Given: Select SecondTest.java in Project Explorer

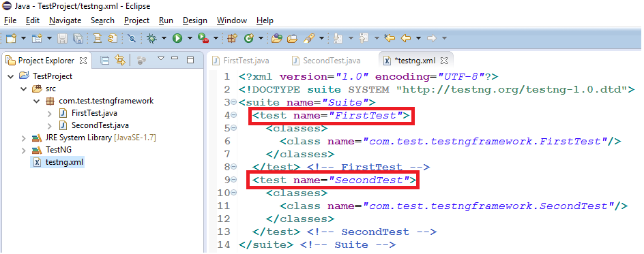Looking at the screenshot, I should 94,125.
